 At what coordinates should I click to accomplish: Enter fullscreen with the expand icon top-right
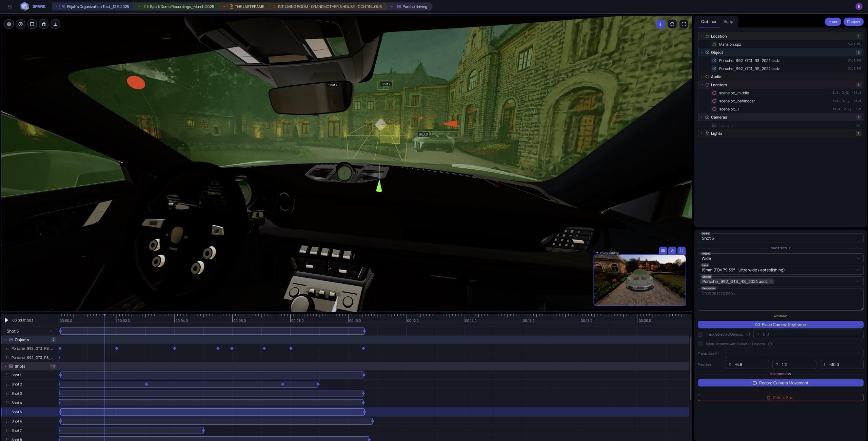pyautogui.click(x=684, y=24)
